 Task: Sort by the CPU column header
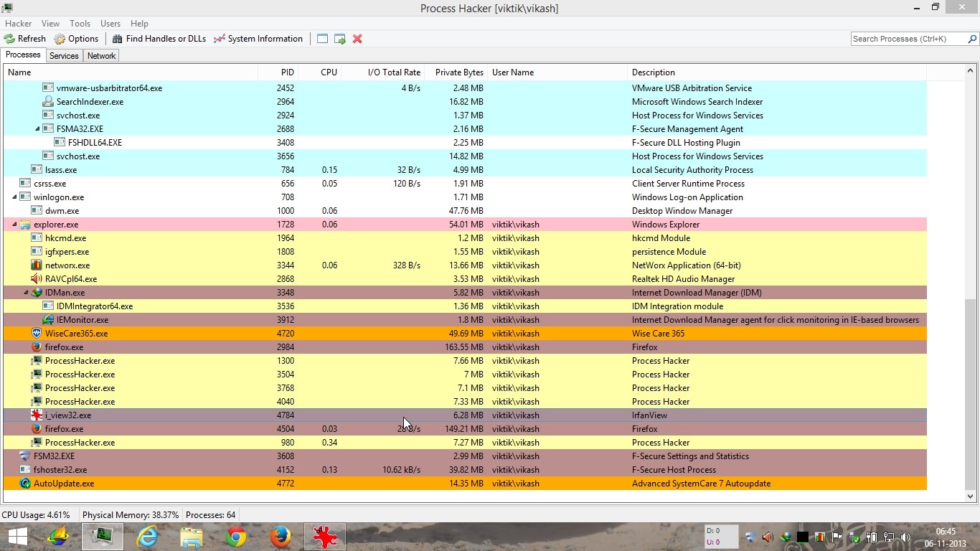pyautogui.click(x=320, y=72)
